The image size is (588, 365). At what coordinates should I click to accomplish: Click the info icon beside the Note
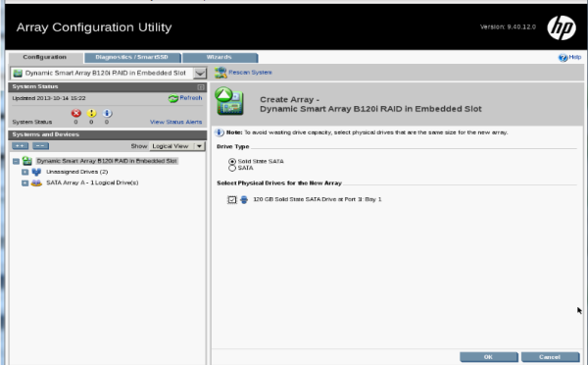tap(220, 132)
